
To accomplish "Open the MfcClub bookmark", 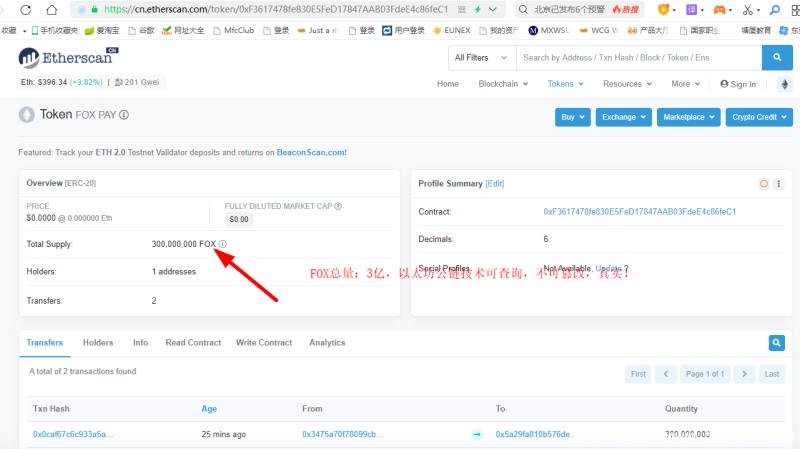I will pos(234,31).
